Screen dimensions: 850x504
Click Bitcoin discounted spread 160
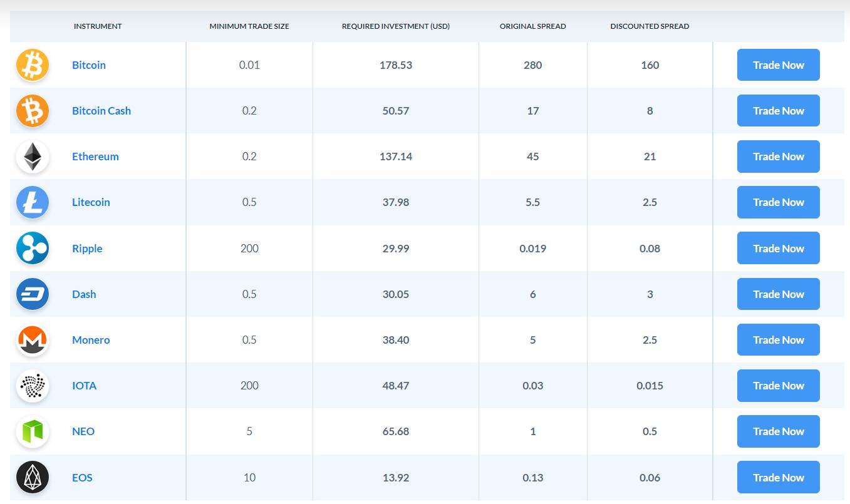(650, 65)
